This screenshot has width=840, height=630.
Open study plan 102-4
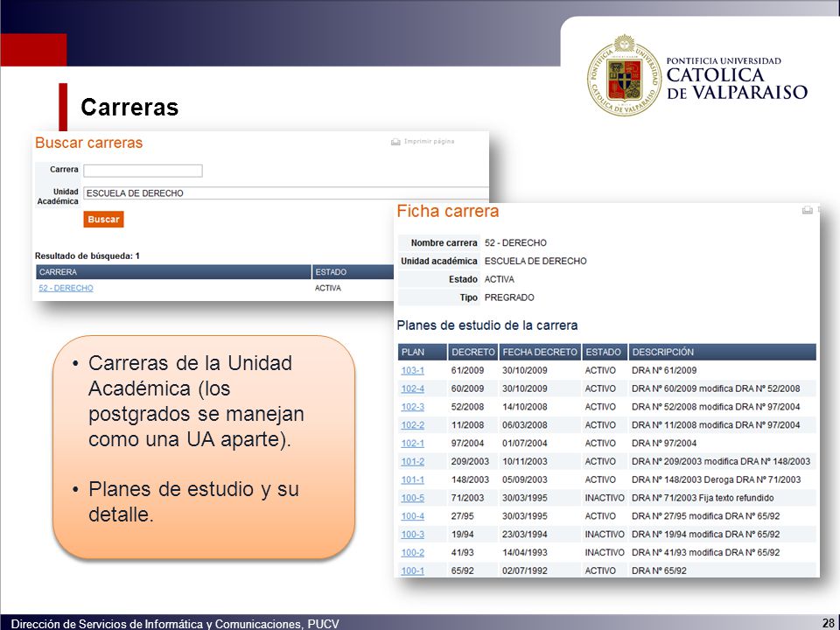(x=412, y=388)
